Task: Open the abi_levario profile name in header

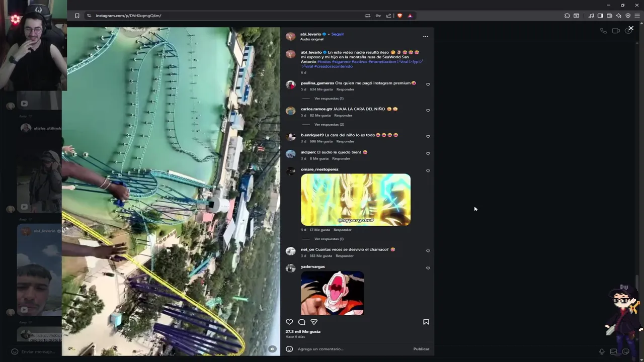Action: tap(311, 34)
